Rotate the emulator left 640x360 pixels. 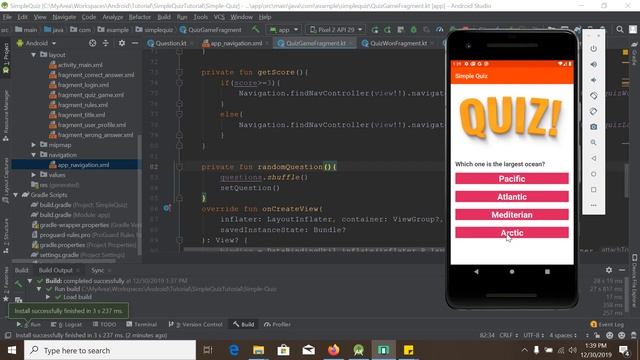(593, 96)
